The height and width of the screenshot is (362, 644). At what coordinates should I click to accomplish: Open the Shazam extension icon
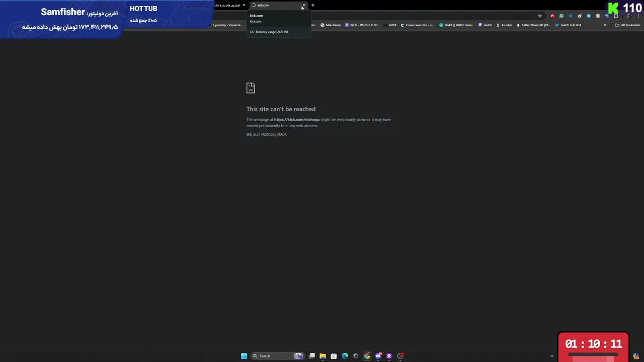click(589, 16)
